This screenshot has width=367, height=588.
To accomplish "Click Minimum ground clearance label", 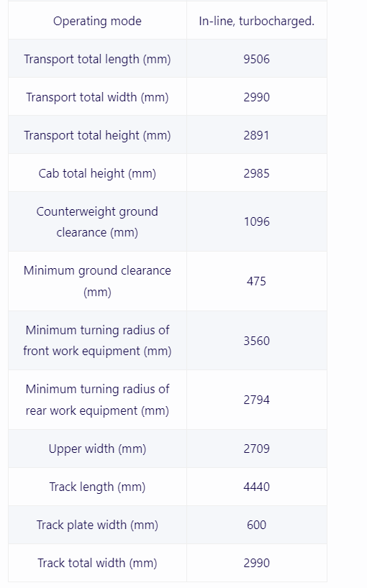I will (97, 281).
